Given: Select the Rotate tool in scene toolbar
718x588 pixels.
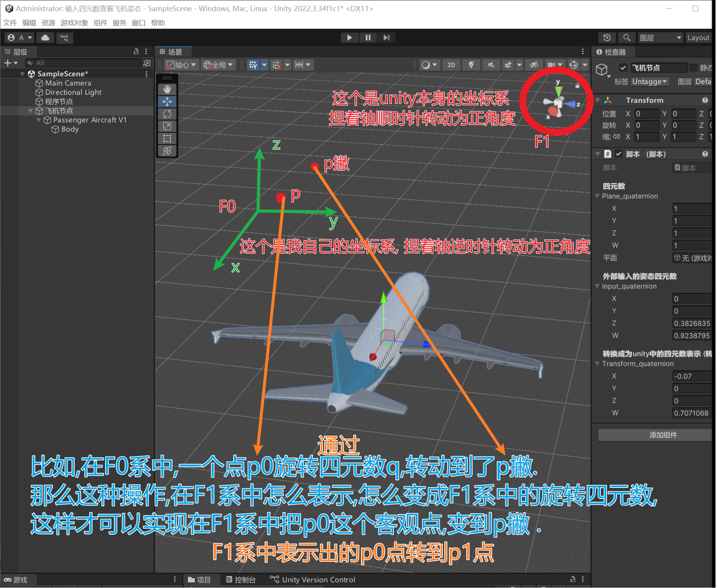Looking at the screenshot, I should (167, 114).
